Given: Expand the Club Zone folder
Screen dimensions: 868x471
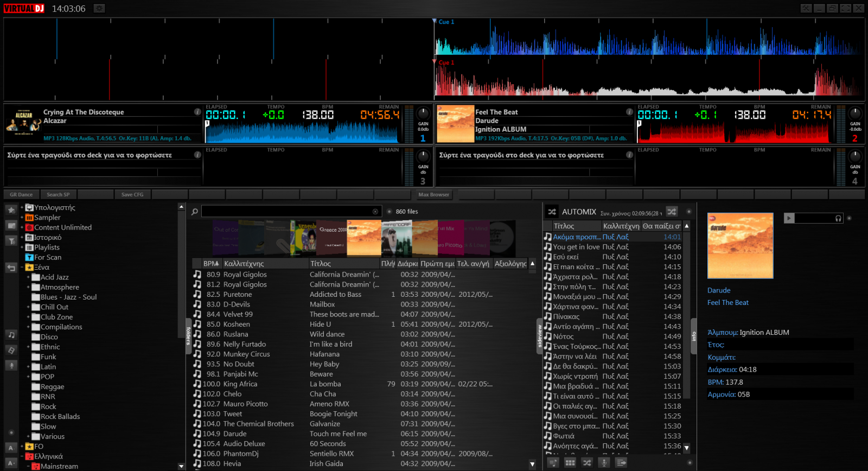Looking at the screenshot, I should pyautogui.click(x=28, y=317).
